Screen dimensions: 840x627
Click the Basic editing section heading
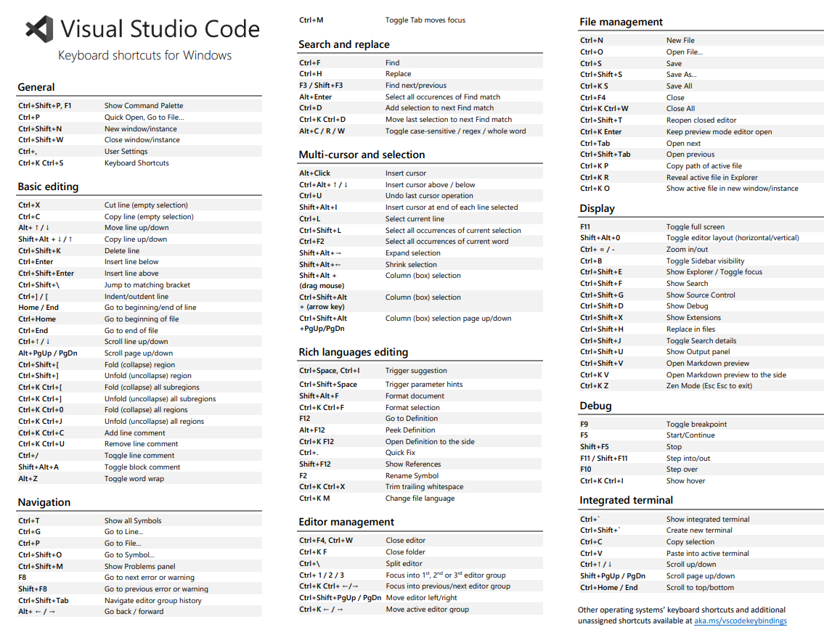pyautogui.click(x=48, y=187)
